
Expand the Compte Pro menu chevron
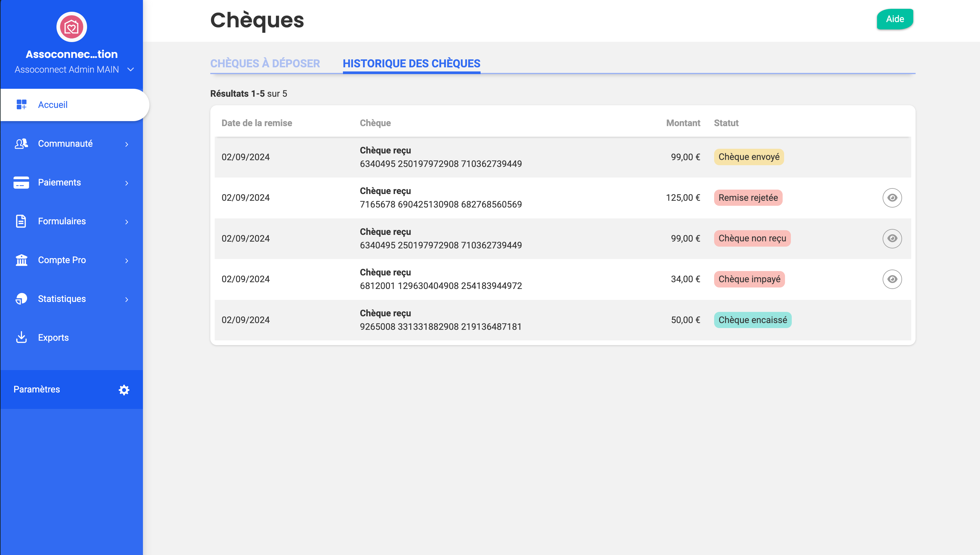coord(126,261)
